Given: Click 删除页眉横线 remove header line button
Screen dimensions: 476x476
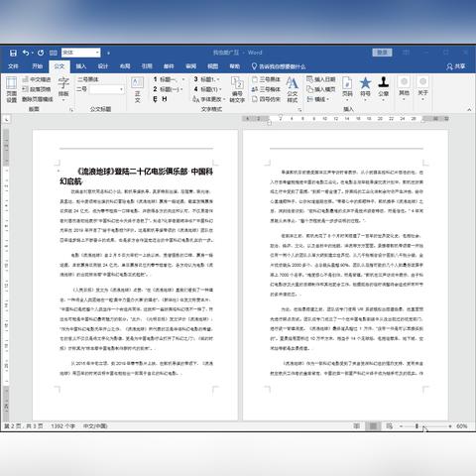Looking at the screenshot, I should [38, 99].
